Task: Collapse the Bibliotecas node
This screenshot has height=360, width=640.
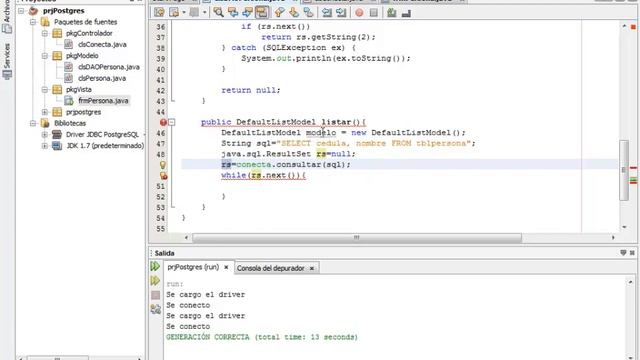Action: pos(33,123)
